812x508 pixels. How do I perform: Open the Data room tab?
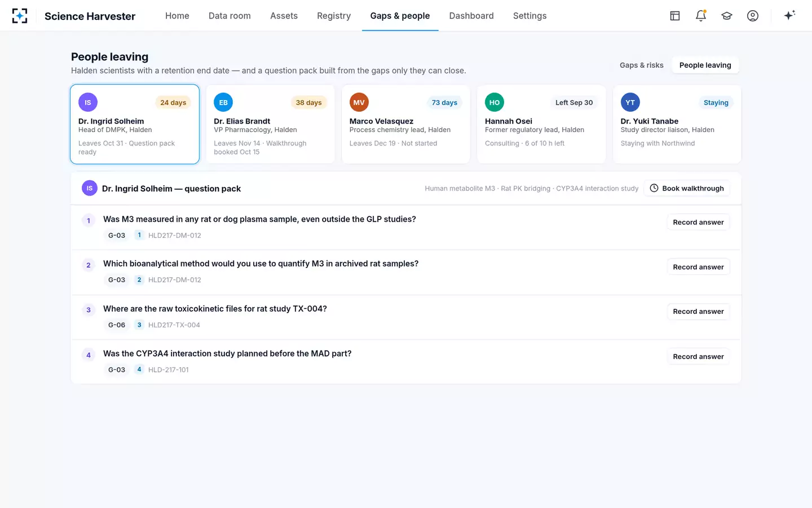[230, 16]
